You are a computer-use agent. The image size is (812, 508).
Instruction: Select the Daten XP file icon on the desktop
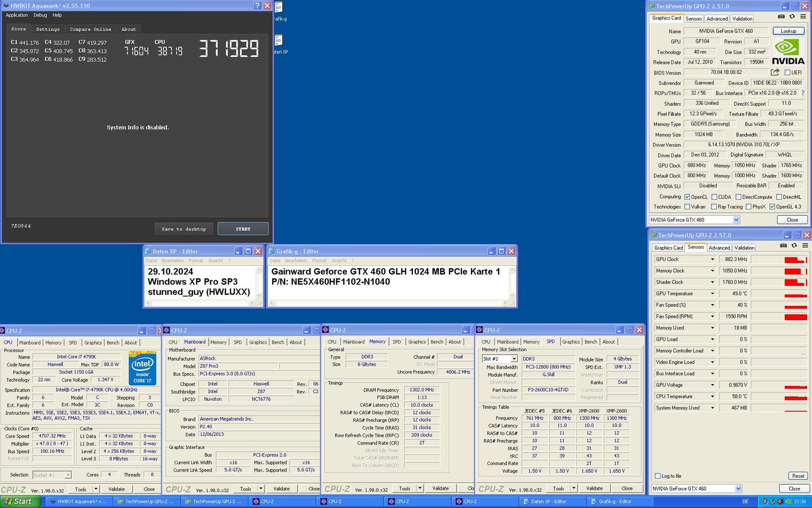(x=279, y=40)
